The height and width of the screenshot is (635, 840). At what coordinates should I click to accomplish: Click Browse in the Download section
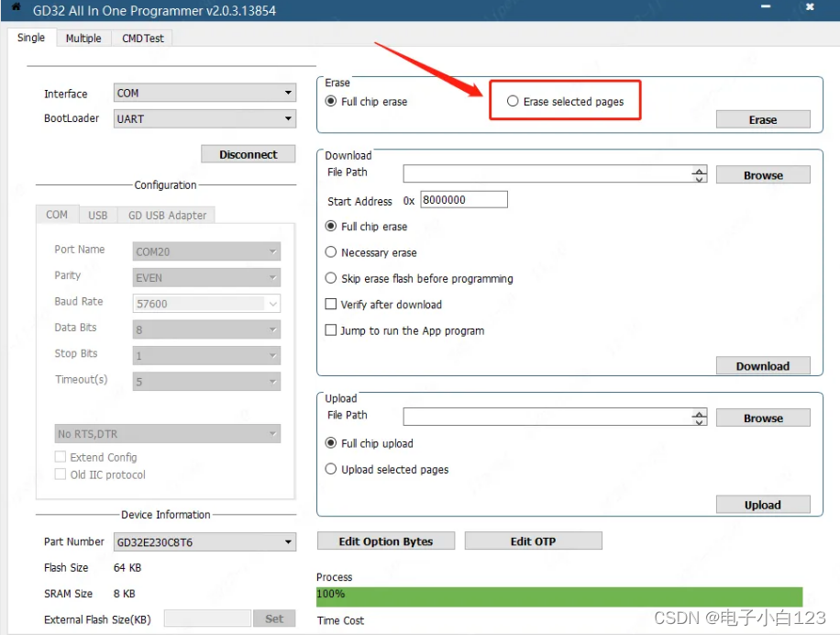pyautogui.click(x=763, y=174)
